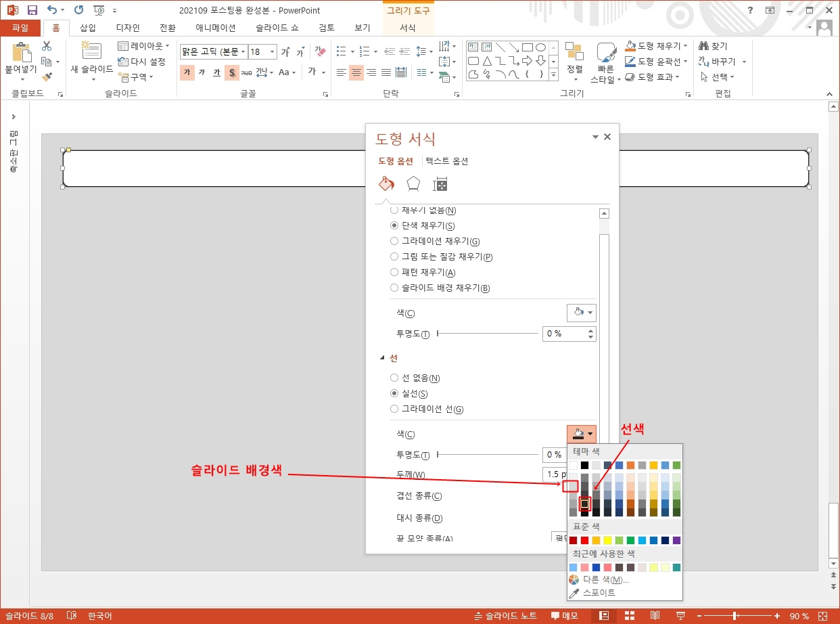Switch to Text Options (텍스트 옵션) tab
This screenshot has height=624, width=840.
pyautogui.click(x=446, y=161)
